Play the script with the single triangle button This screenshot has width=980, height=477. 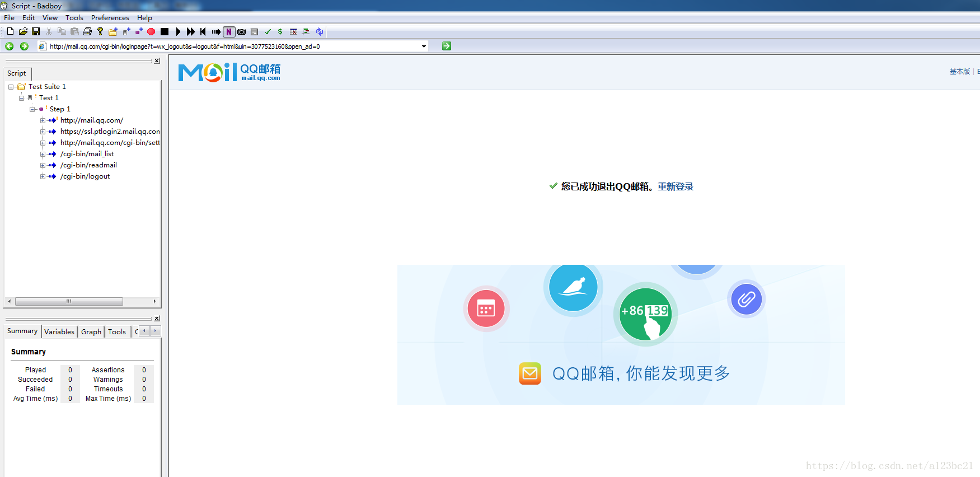tap(178, 31)
